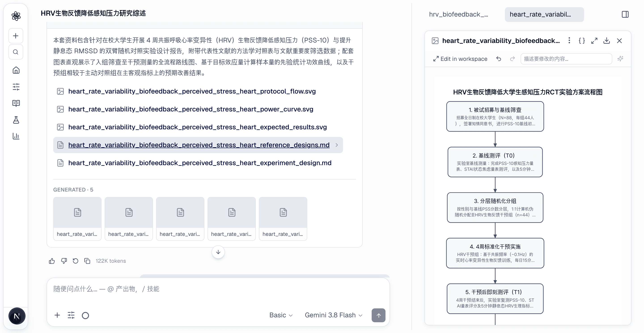Image resolution: width=644 pixels, height=333 pixels.
Task: View source code with the braces icon
Action: click(x=582, y=41)
